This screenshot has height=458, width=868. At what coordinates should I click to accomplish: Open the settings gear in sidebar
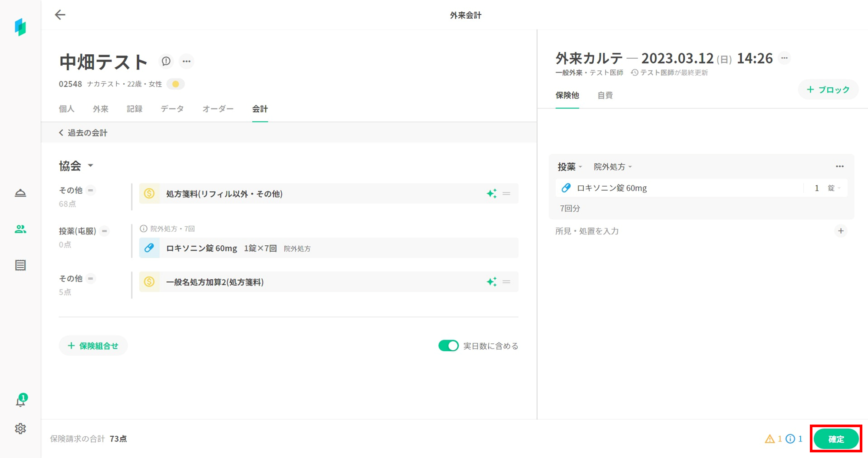(x=20, y=428)
